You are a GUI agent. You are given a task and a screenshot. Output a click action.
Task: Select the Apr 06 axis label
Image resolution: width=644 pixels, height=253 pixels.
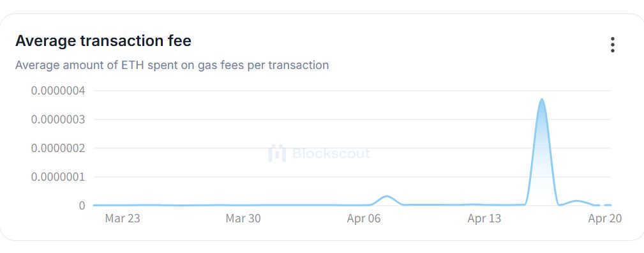(364, 218)
